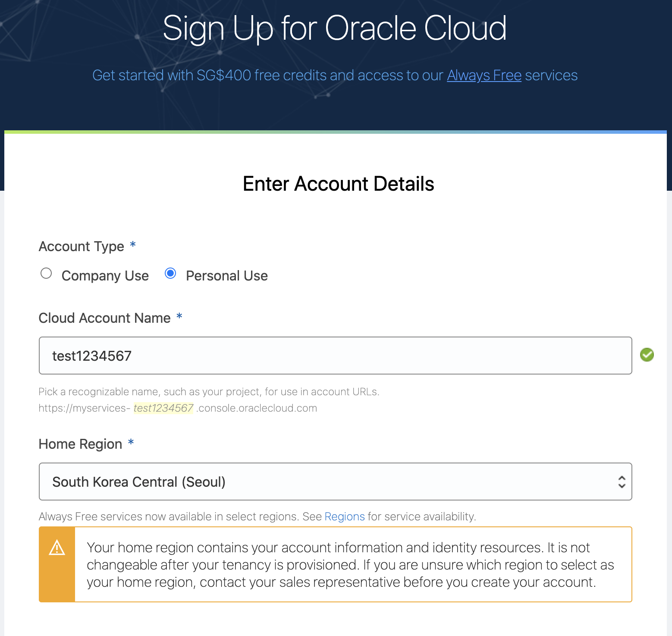Click the orange warning triangle icon
672x636 pixels.
[57, 548]
